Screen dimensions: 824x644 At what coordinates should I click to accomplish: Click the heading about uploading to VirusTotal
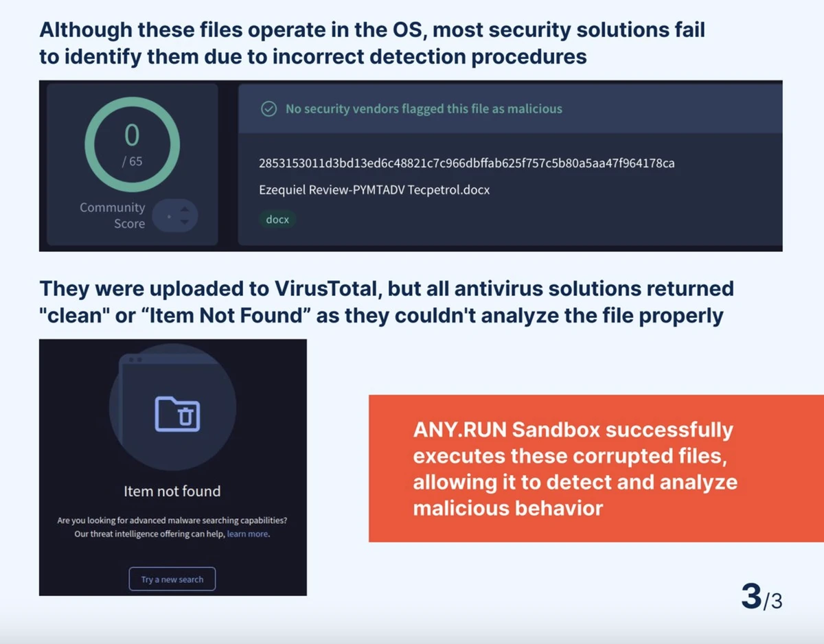[x=386, y=302]
